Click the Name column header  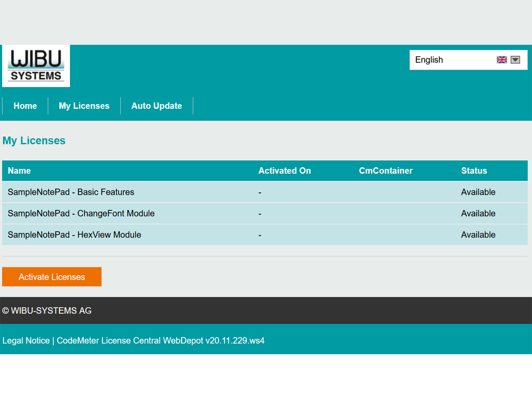tap(19, 171)
